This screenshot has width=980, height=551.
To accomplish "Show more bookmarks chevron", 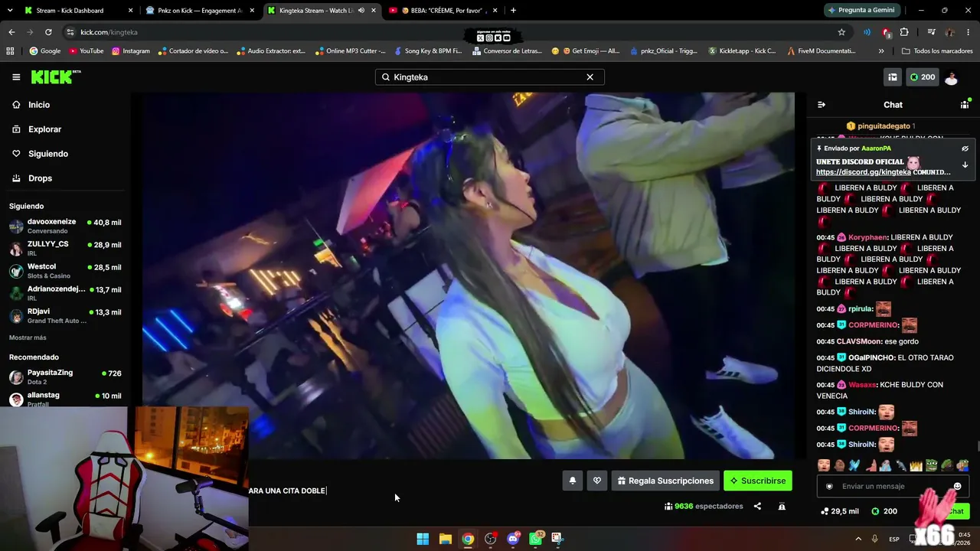I will tap(881, 51).
